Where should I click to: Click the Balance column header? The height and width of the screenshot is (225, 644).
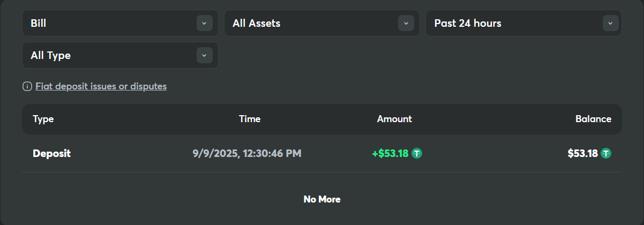[x=593, y=119]
